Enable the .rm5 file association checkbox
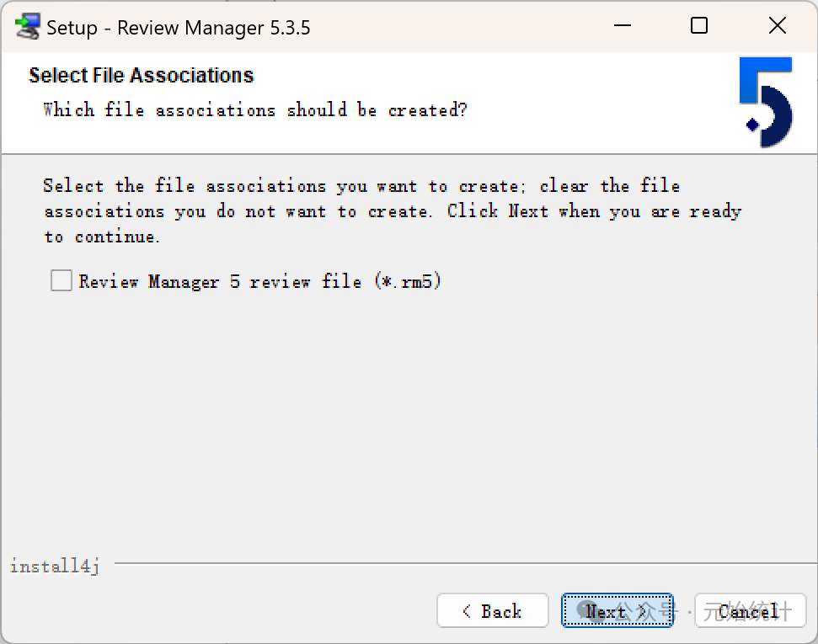This screenshot has height=644, width=818. tap(61, 280)
